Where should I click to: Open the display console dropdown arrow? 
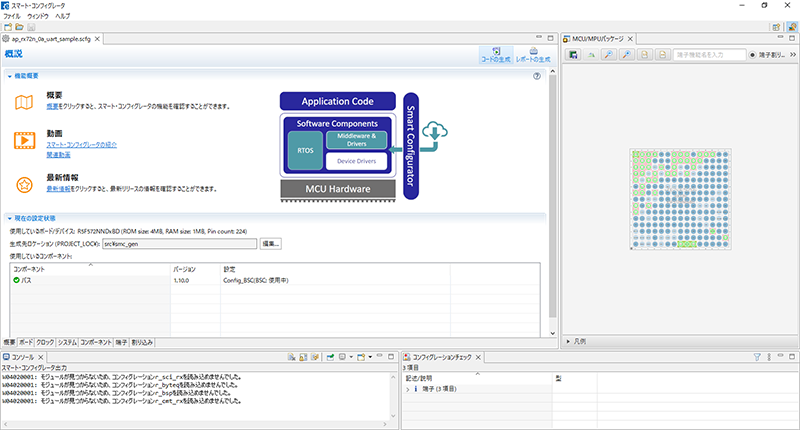[351, 357]
